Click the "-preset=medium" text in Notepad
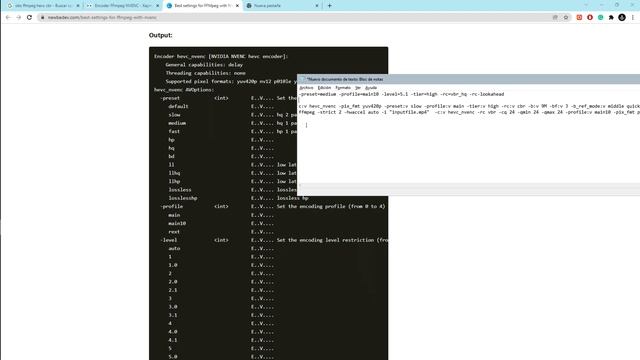 pos(317,94)
